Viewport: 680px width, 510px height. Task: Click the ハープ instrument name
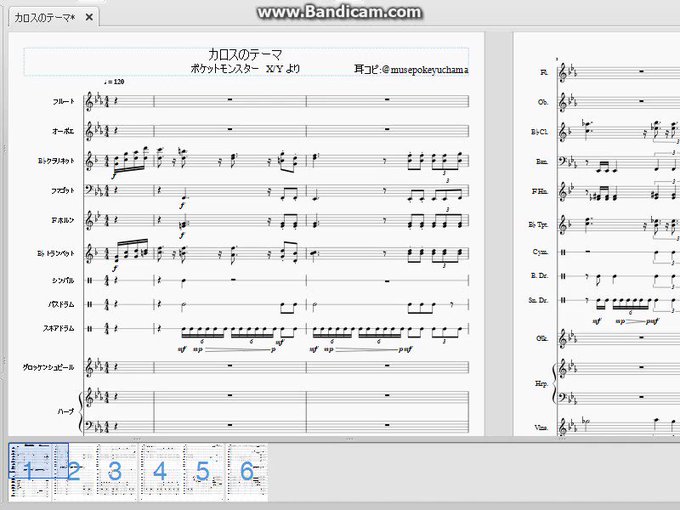point(65,411)
